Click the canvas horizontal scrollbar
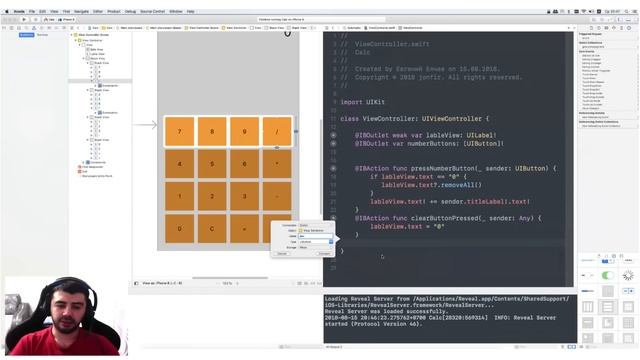The width and height of the screenshot is (640, 360). (230, 278)
